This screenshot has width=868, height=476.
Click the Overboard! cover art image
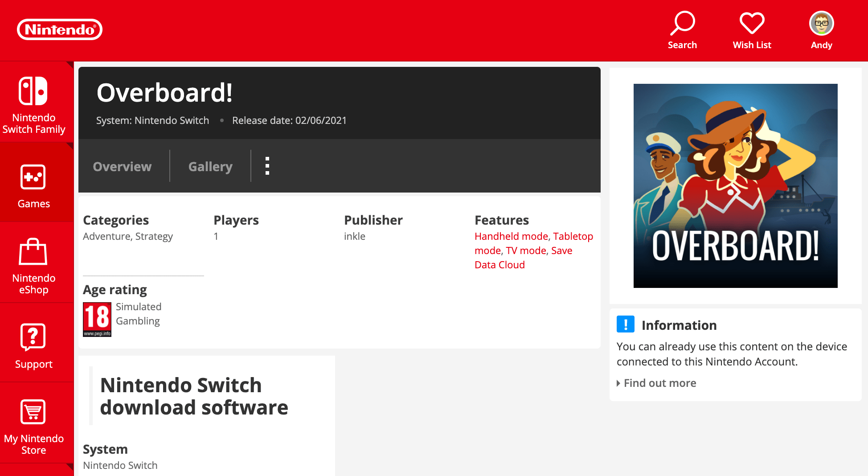[x=736, y=186]
